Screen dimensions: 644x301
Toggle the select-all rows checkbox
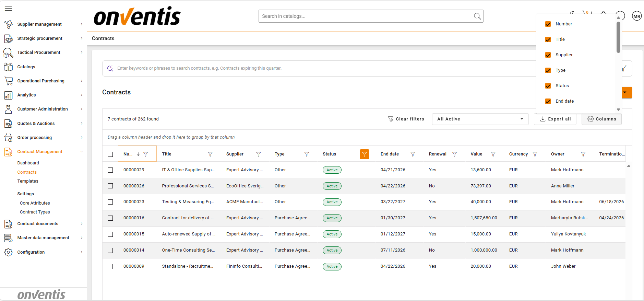pos(110,154)
